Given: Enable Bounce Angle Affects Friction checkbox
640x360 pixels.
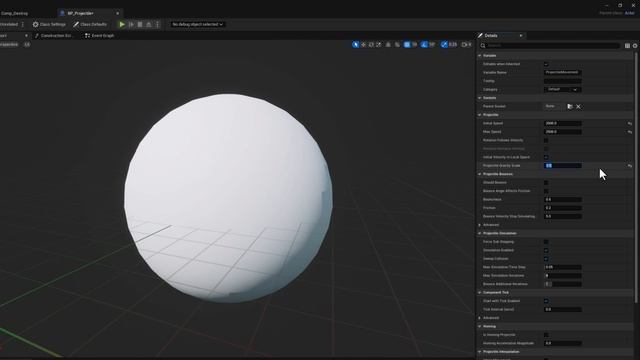Looking at the screenshot, I should click(x=546, y=191).
